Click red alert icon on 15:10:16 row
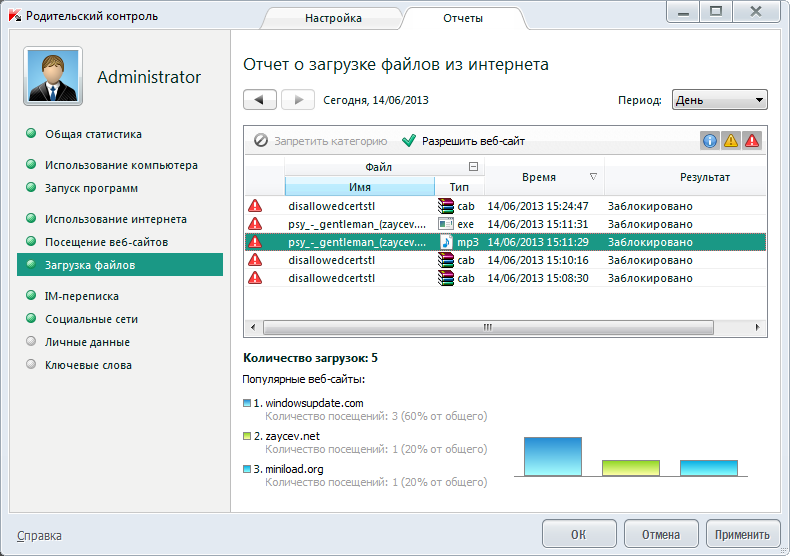Image resolution: width=790 pixels, height=556 pixels. (255, 260)
